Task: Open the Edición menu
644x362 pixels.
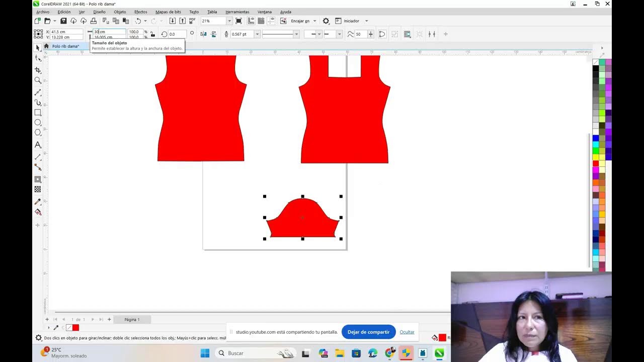Action: (64, 12)
